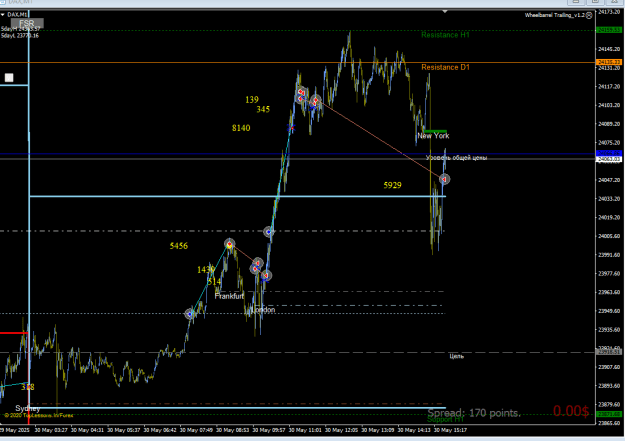
Task: Click the 23935.60 price on the scale
Action: (x=609, y=329)
